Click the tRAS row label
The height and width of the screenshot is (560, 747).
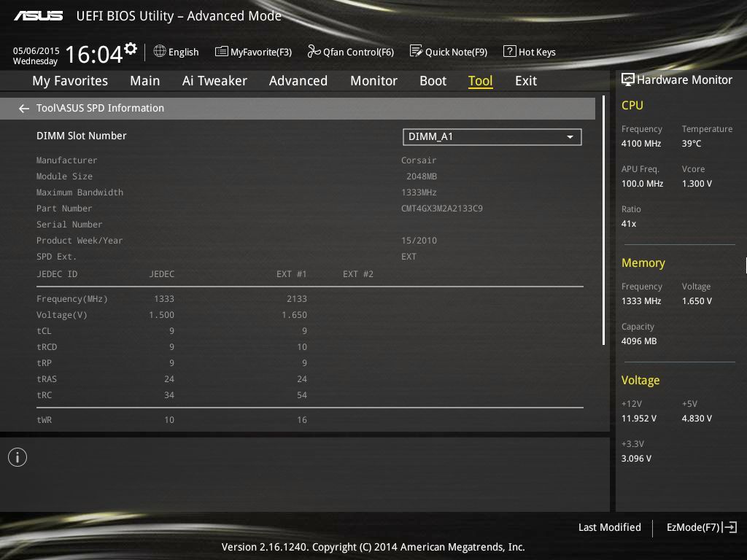pyautogui.click(x=47, y=379)
